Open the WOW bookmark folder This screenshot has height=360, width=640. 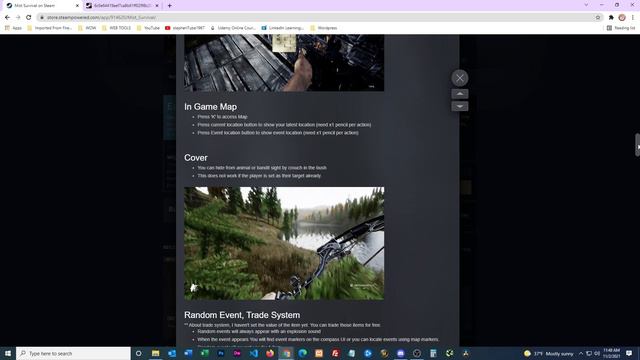pyautogui.click(x=87, y=28)
